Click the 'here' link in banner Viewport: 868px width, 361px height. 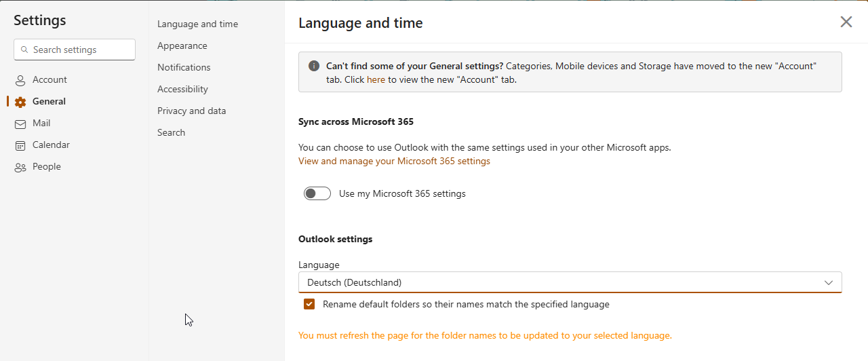coord(376,79)
